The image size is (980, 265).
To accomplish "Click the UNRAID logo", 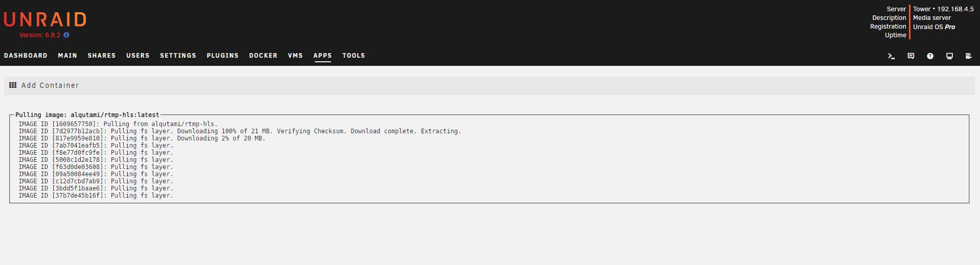I will click(45, 19).
